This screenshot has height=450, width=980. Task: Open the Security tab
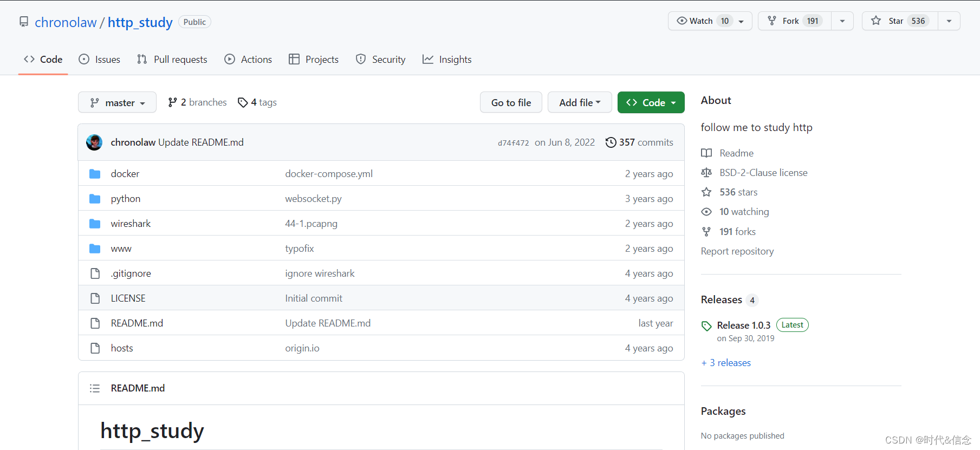click(381, 60)
